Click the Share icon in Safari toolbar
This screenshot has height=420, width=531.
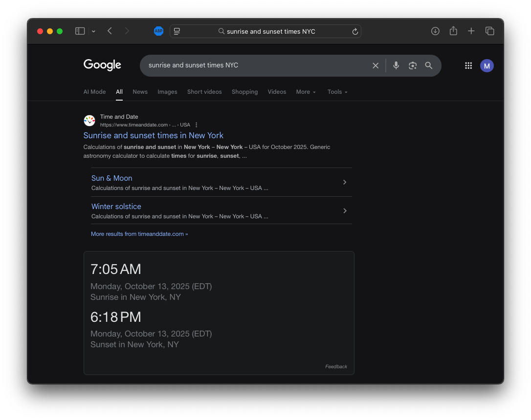453,31
